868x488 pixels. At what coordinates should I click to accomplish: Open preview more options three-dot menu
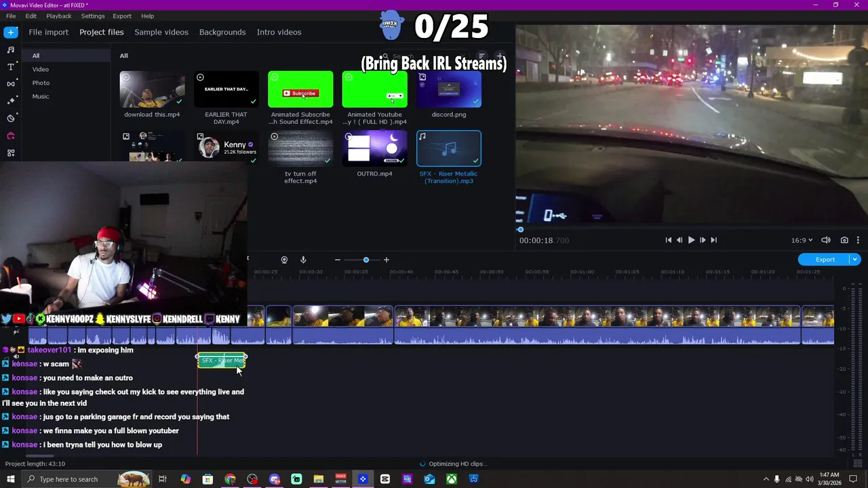click(x=858, y=240)
